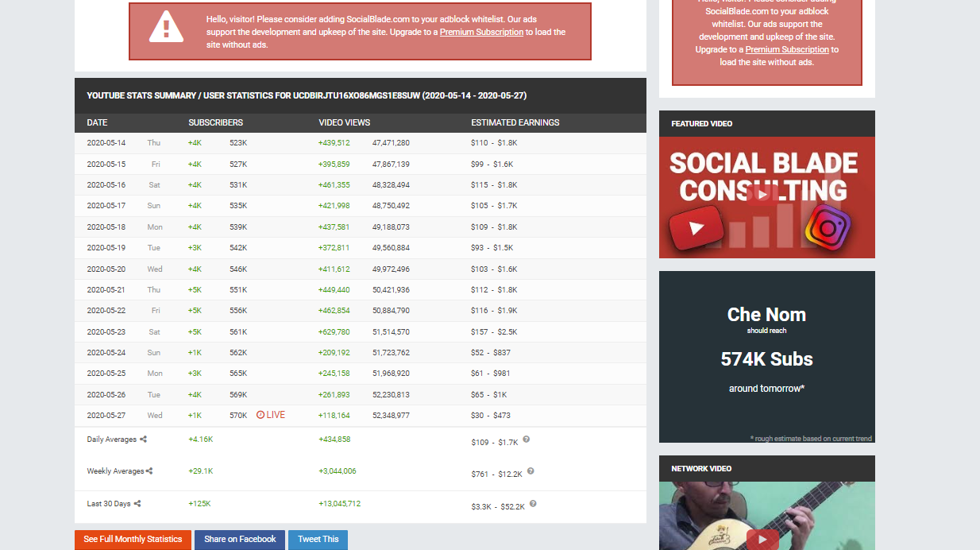980x550 pixels.
Task: Click earnings $52 - $837
Action: 491,353
